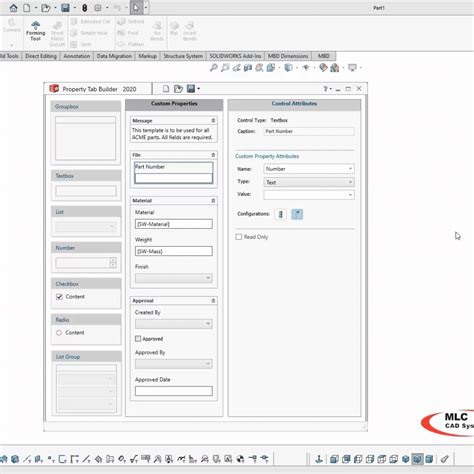Click the Previous View icon
The height and width of the screenshot is (474, 474).
[x=236, y=68]
